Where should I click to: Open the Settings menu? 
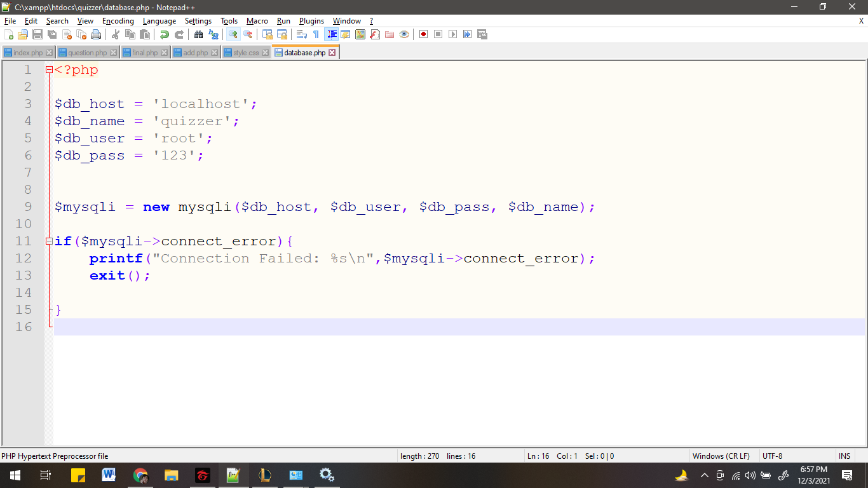tap(198, 21)
